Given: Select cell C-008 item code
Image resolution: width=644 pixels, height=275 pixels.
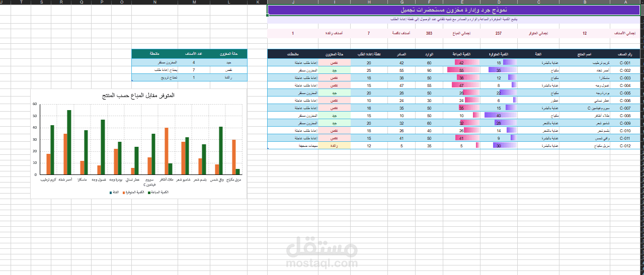Looking at the screenshot, I should pyautogui.click(x=625, y=115).
